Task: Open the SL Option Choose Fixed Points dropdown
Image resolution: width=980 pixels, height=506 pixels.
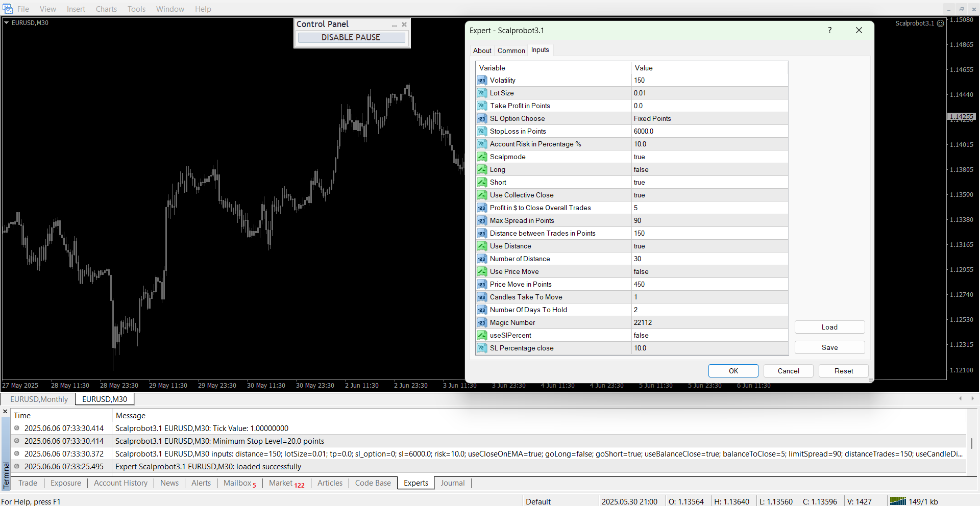Action: click(709, 119)
